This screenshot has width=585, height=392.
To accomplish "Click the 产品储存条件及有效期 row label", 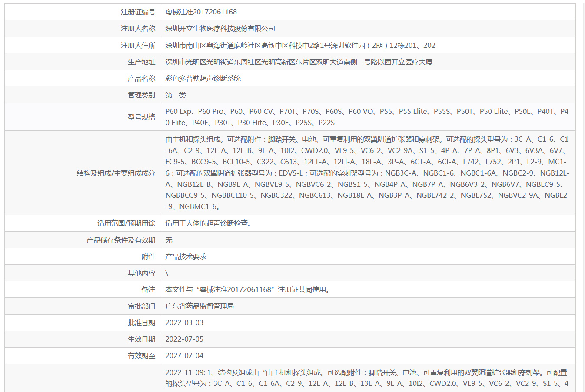I will (x=121, y=240).
